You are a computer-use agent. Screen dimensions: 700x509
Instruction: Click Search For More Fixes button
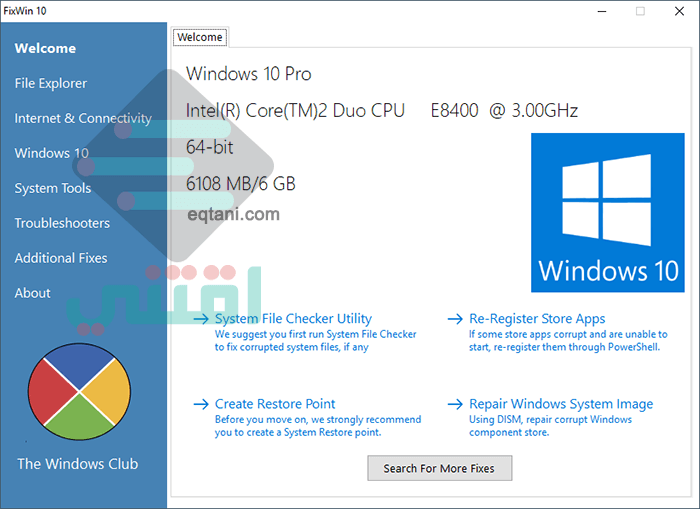click(x=439, y=468)
